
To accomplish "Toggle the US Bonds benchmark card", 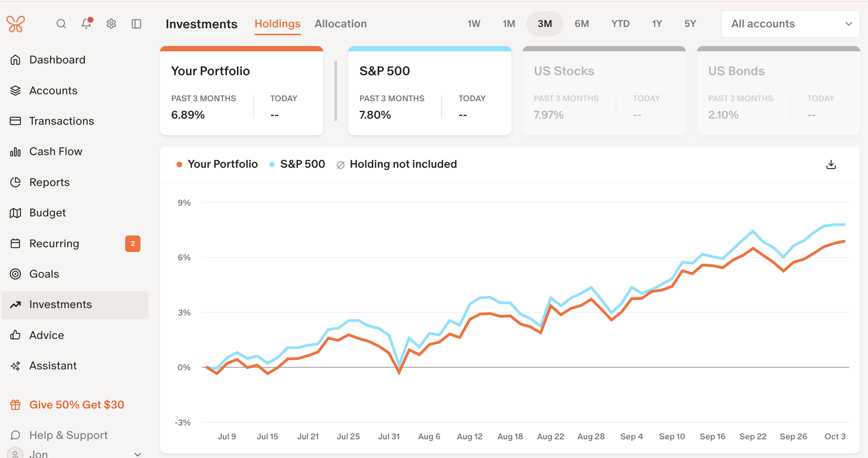I will point(778,91).
